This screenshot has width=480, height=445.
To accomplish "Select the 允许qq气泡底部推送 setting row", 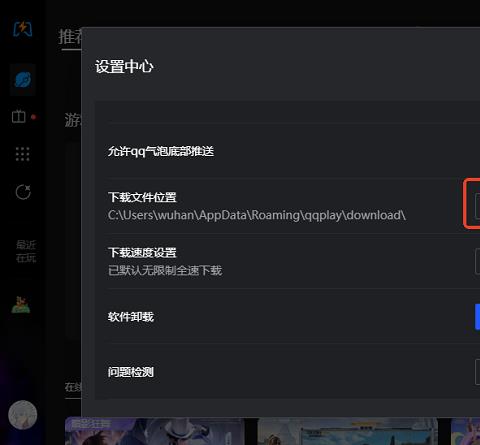I will (293, 151).
